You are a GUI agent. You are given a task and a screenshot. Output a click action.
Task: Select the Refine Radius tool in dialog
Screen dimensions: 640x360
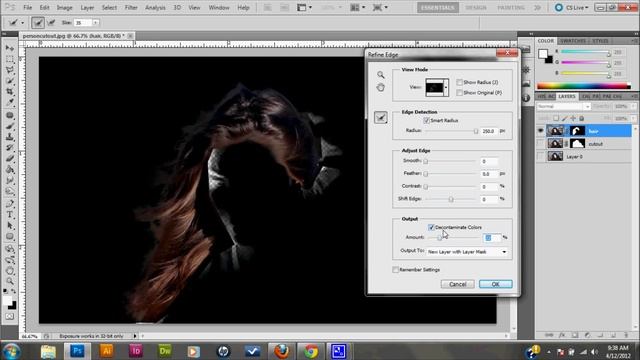point(381,118)
